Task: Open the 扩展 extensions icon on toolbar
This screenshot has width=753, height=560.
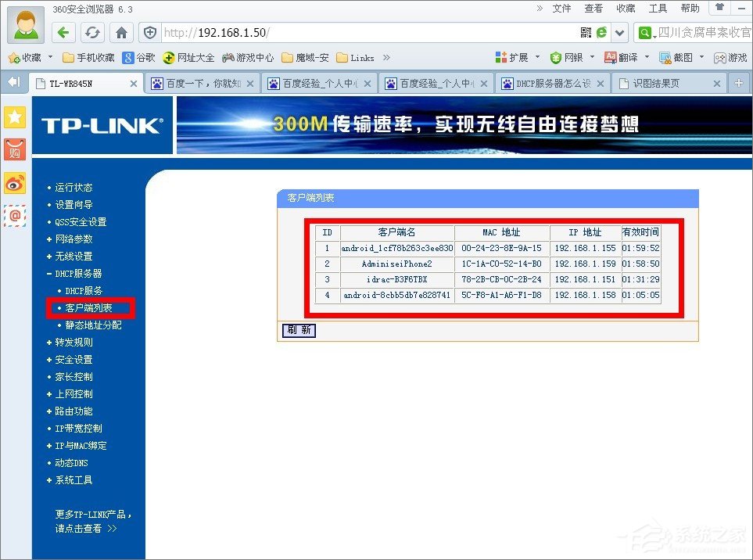Action: [500, 57]
